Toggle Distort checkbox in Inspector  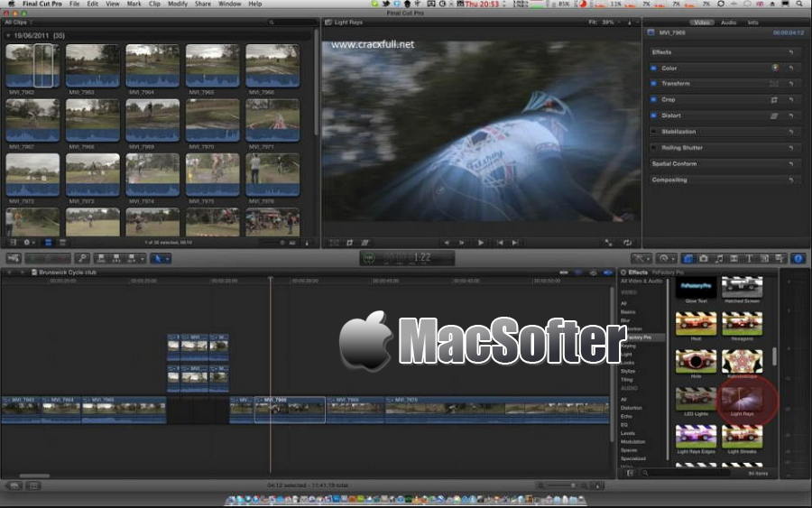coord(653,115)
